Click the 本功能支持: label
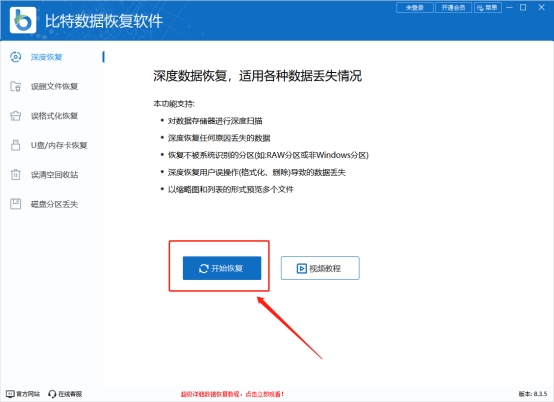The height and width of the screenshot is (402, 554). coord(173,104)
